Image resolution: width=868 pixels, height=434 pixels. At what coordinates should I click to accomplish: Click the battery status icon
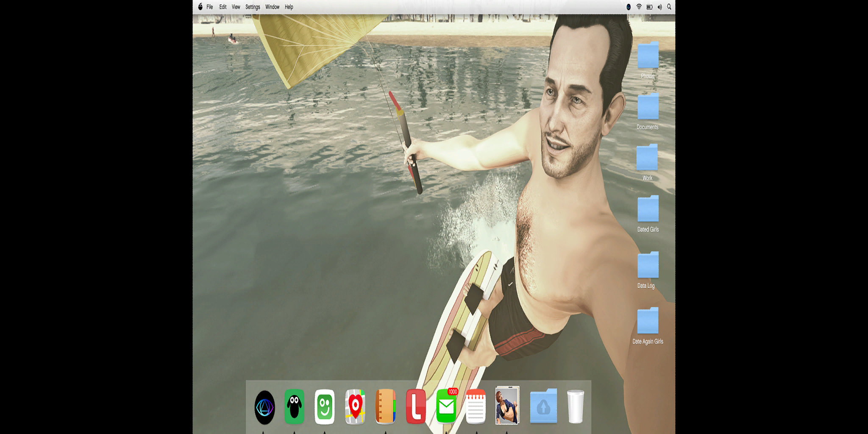(649, 7)
